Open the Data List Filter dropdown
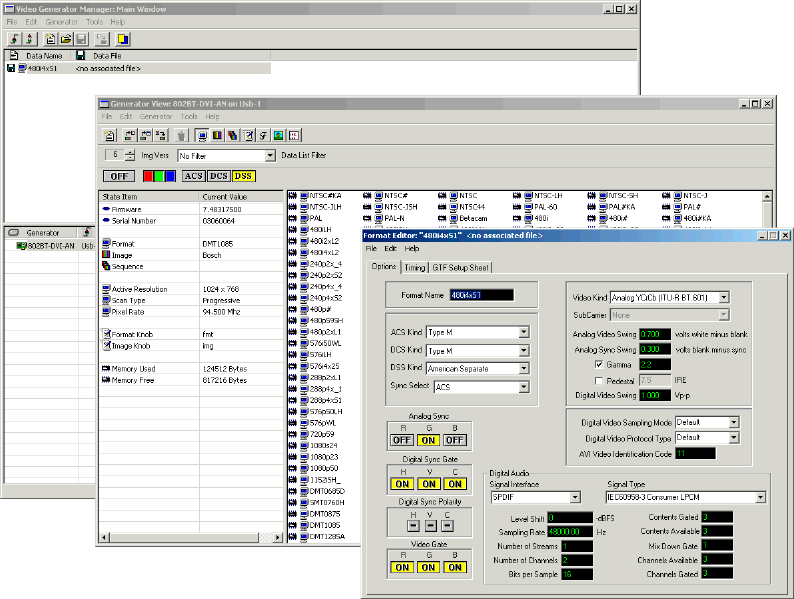Image resolution: width=794 pixels, height=599 pixels. 270,156
